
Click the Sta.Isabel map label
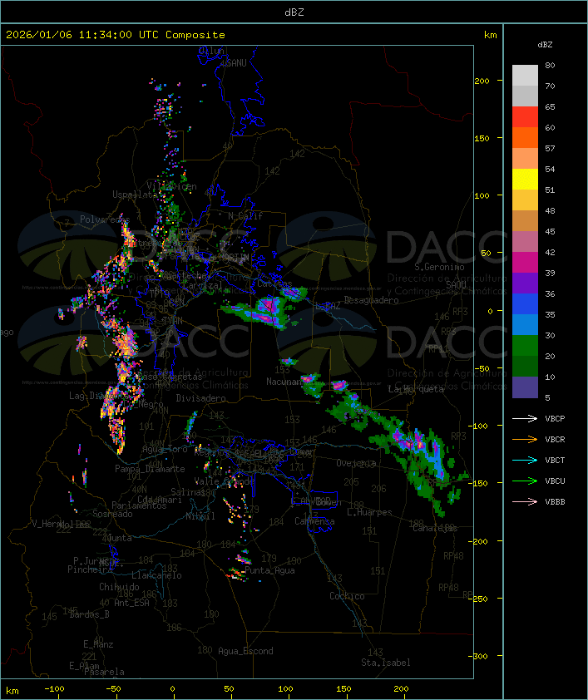pyautogui.click(x=385, y=663)
